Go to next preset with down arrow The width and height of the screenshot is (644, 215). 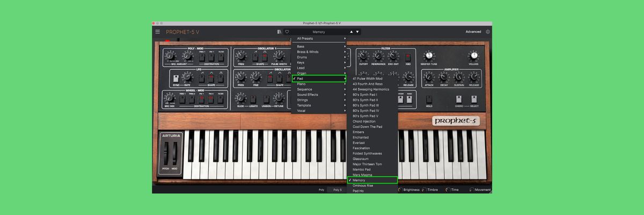(x=357, y=32)
